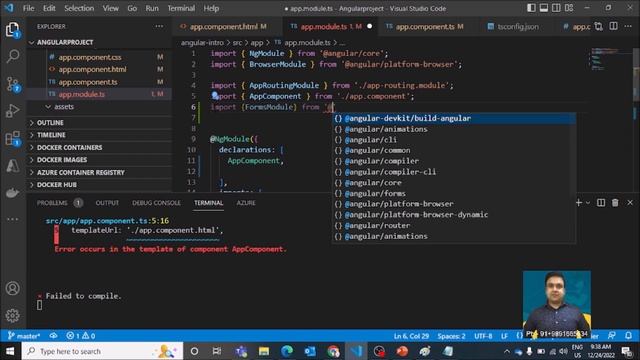Open app.component.html in explorer tree
This screenshot has width=640, height=360.
tap(100, 69)
